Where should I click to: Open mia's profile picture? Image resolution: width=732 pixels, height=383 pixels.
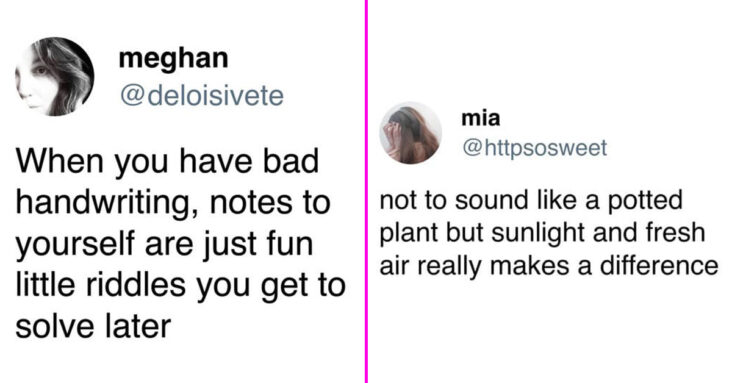[410, 133]
